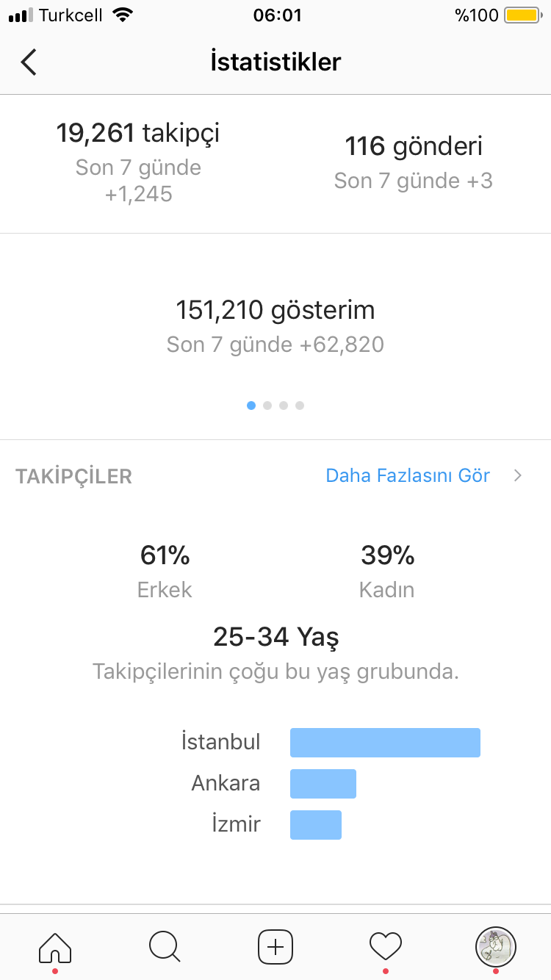The image size is (551, 980).
Task: Open the Search magnifier tab
Action: [x=165, y=946]
